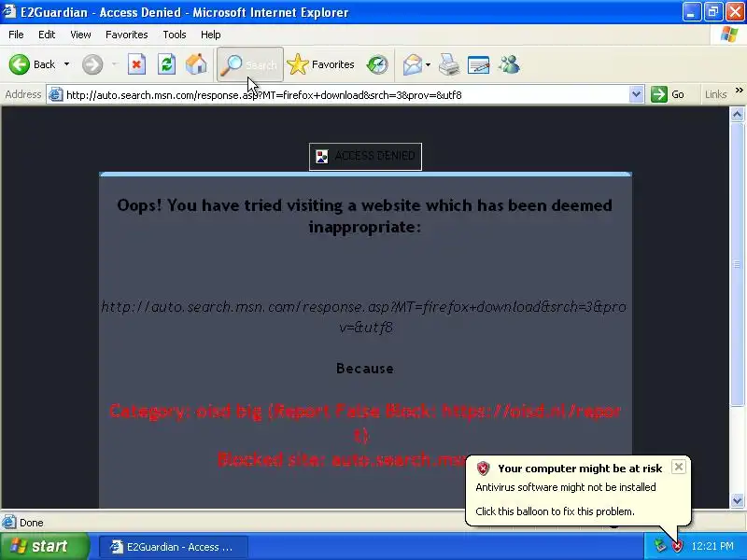Open the Back history dropdown arrow

coord(66,64)
